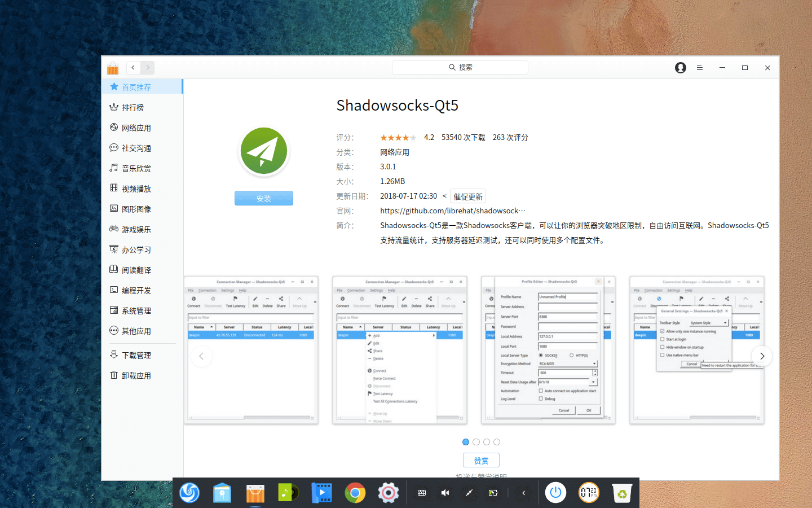The height and width of the screenshot is (508, 812).
Task: Go to 阅读翻译 reading category
Action: click(142, 270)
